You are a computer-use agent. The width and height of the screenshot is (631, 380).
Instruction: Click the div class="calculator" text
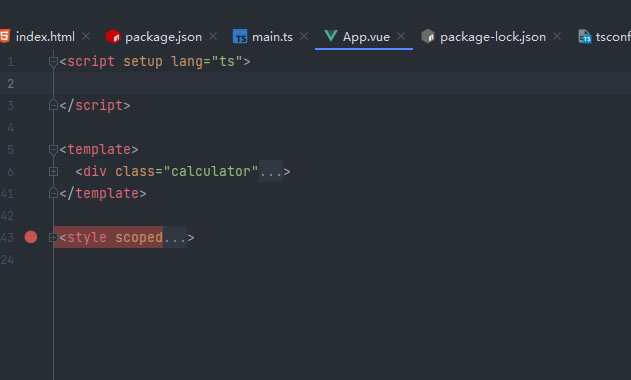pyautogui.click(x=167, y=172)
